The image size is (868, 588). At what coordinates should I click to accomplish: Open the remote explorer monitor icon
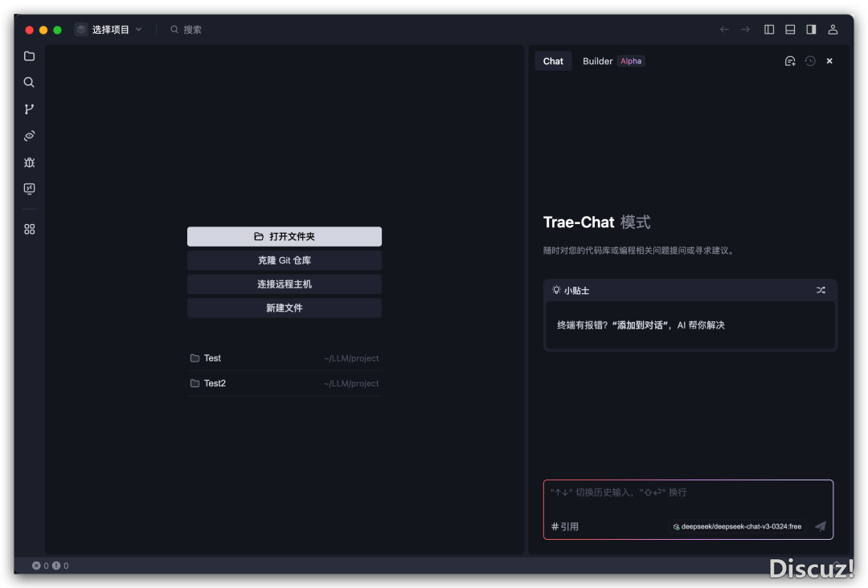pyautogui.click(x=30, y=189)
